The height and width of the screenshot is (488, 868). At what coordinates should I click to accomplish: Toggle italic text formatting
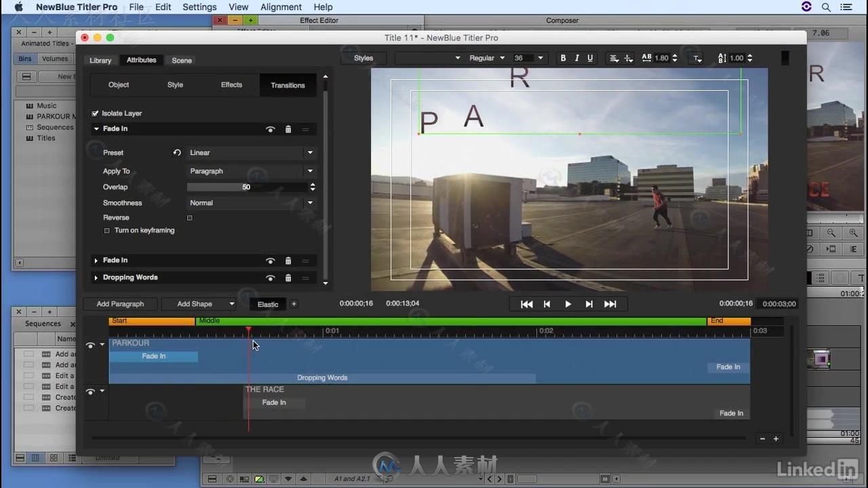pos(576,58)
